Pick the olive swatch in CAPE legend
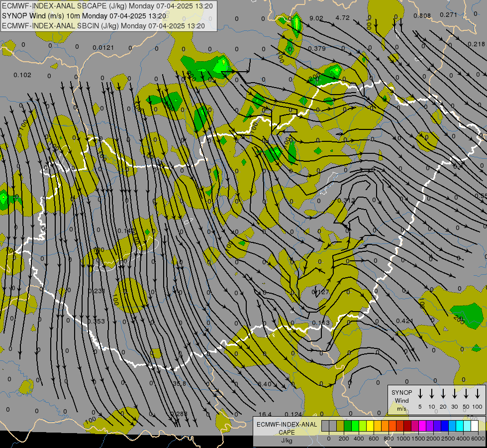This screenshot has height=448, width=487. [340, 426]
